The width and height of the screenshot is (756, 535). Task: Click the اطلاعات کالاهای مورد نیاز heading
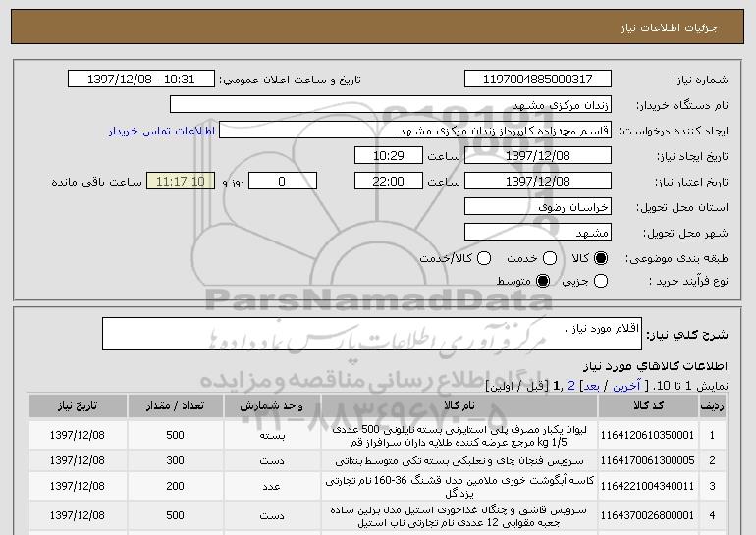click(x=655, y=366)
